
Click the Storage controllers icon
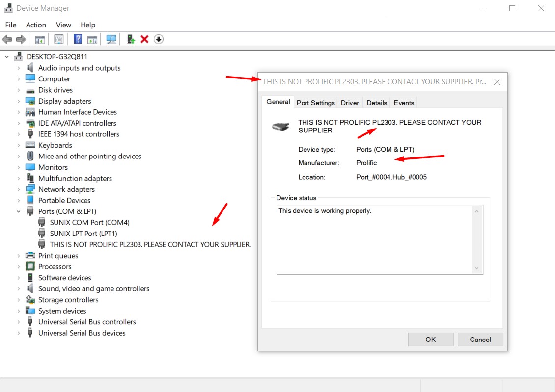[30, 299]
